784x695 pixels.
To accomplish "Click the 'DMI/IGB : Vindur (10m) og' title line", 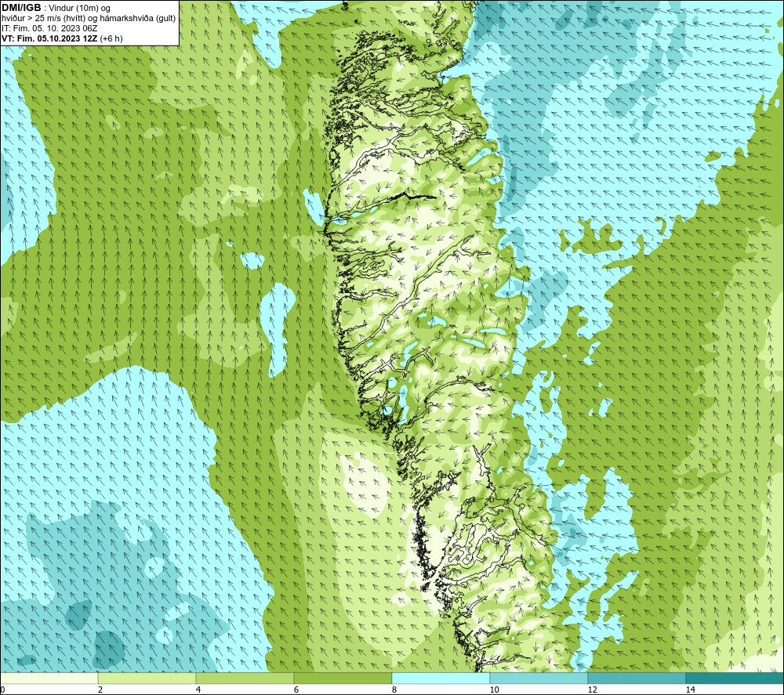I will coord(56,8).
